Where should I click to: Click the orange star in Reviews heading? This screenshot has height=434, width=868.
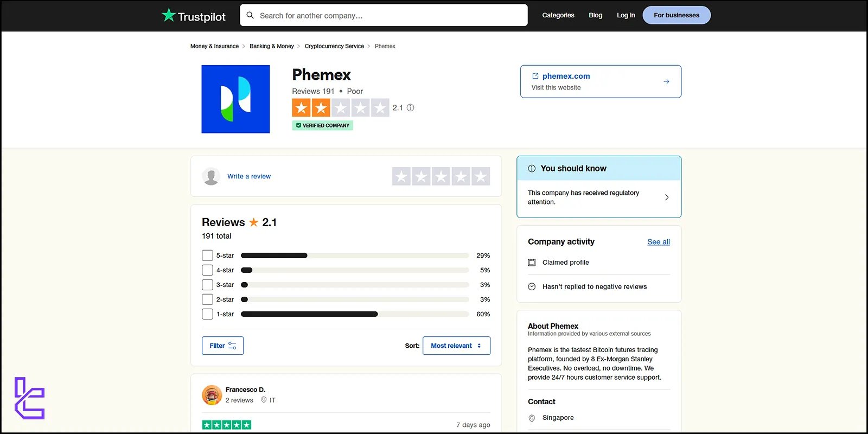tap(253, 222)
